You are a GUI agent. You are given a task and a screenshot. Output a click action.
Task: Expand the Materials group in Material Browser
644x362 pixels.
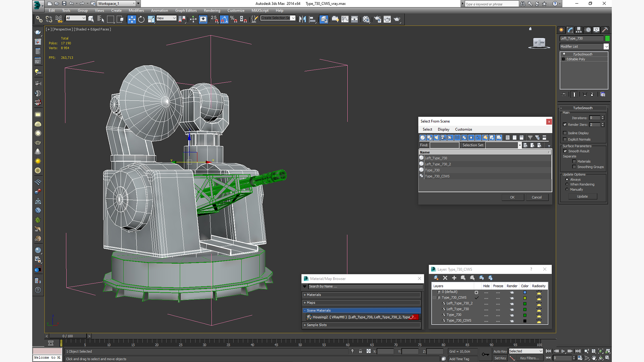pyautogui.click(x=362, y=295)
